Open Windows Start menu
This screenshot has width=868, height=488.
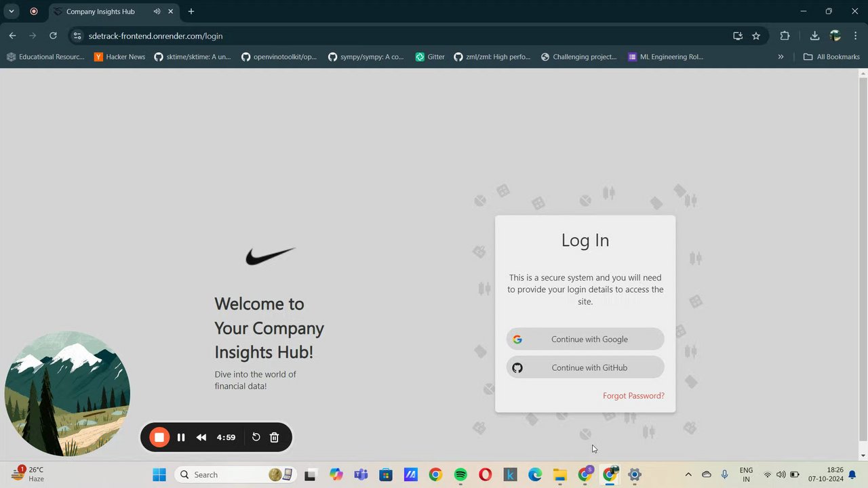[159, 474]
